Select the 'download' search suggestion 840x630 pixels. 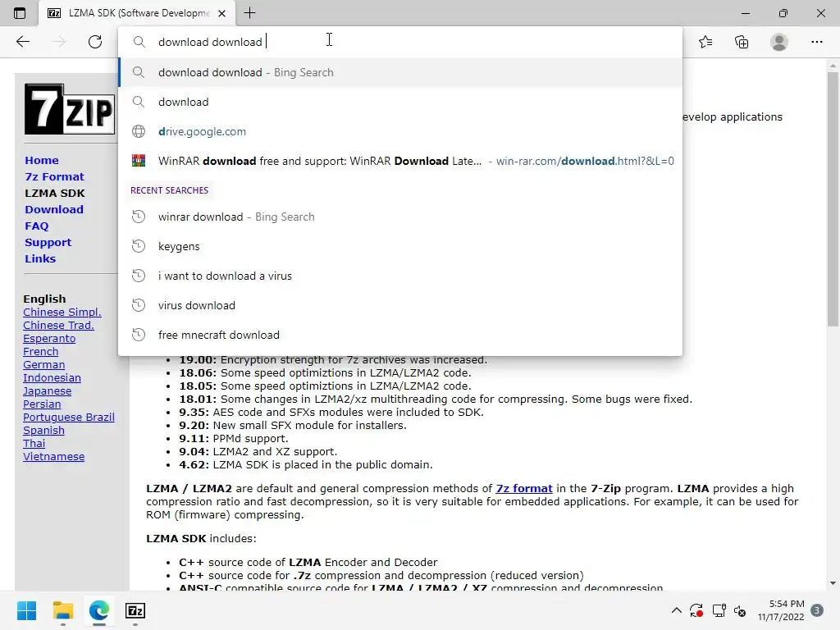(x=400, y=102)
